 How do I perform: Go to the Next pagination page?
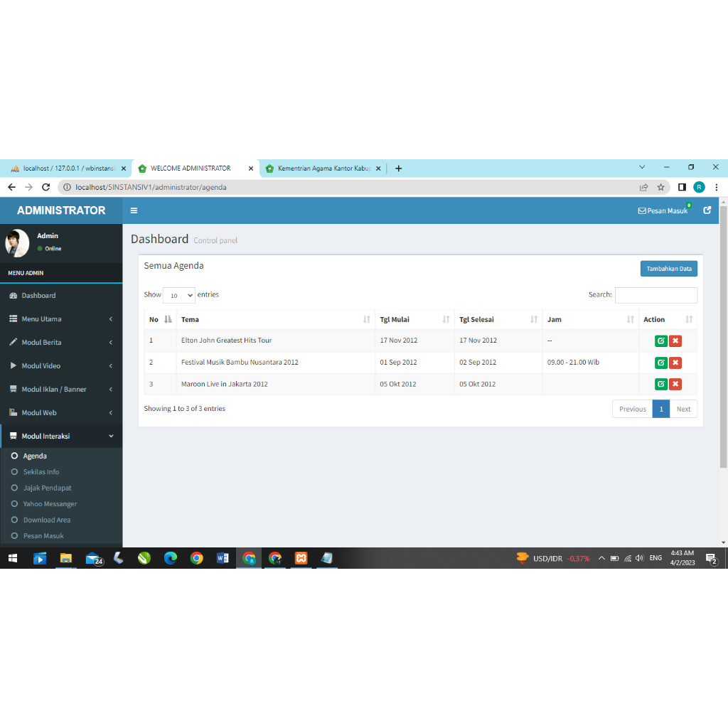tap(683, 409)
